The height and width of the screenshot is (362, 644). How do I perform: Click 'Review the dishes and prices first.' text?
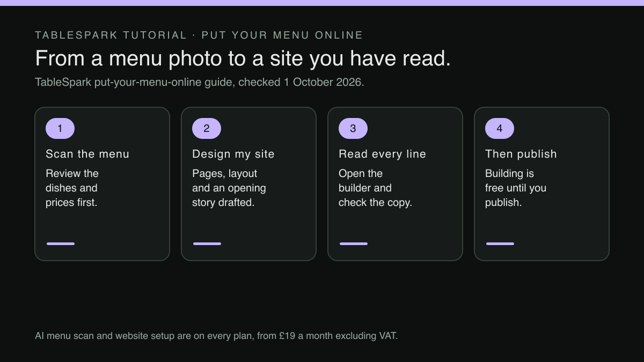pyautogui.click(x=72, y=188)
